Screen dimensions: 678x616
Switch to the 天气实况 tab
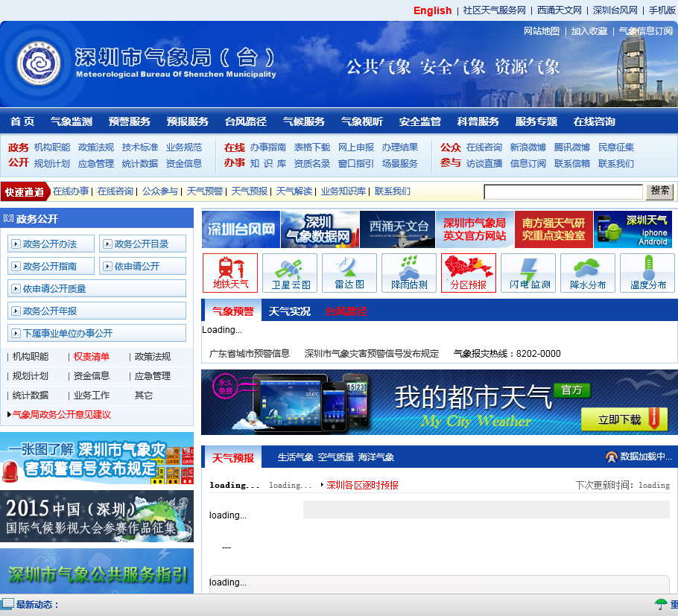point(289,311)
